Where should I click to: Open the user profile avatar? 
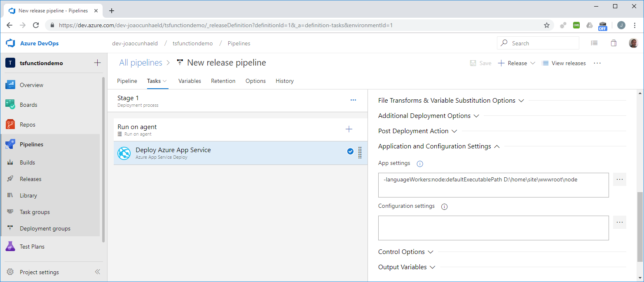point(633,43)
